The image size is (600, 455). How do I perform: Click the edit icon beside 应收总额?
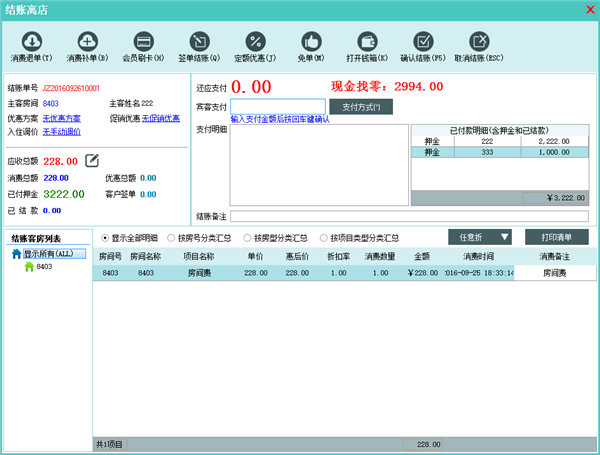coord(92,160)
